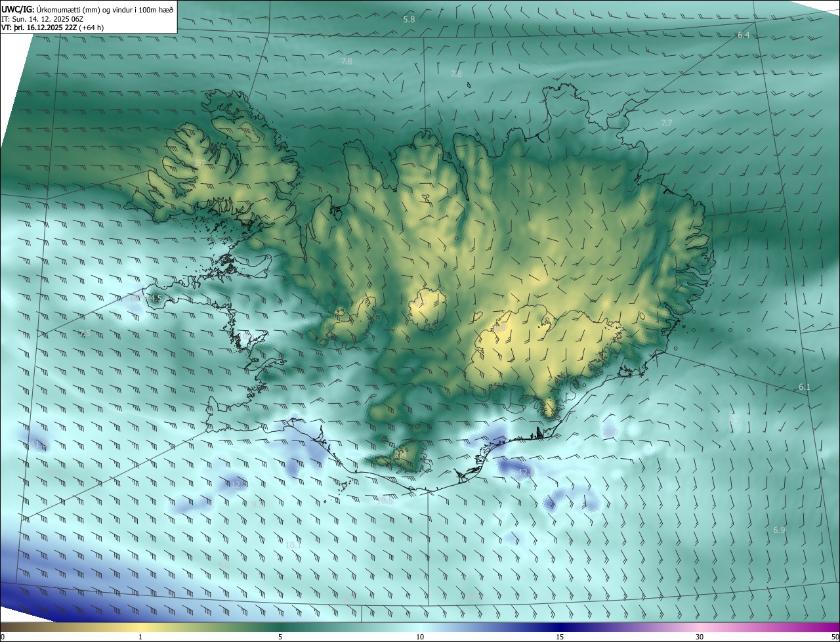
Task: Click the 10.5 value label
Action: 385,500
